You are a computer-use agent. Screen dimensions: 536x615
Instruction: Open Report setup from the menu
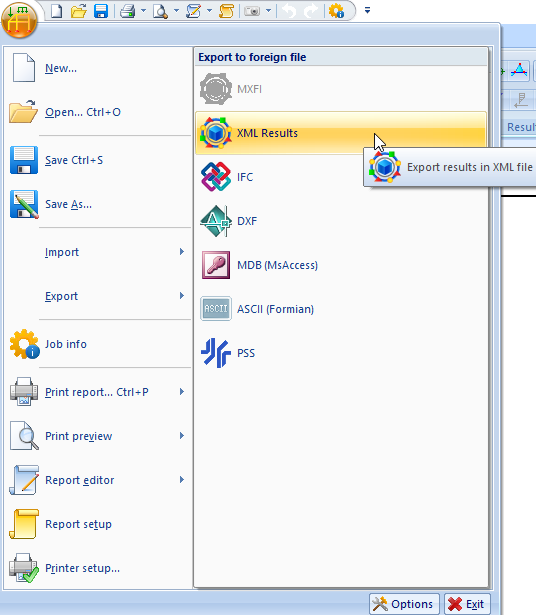click(x=97, y=524)
